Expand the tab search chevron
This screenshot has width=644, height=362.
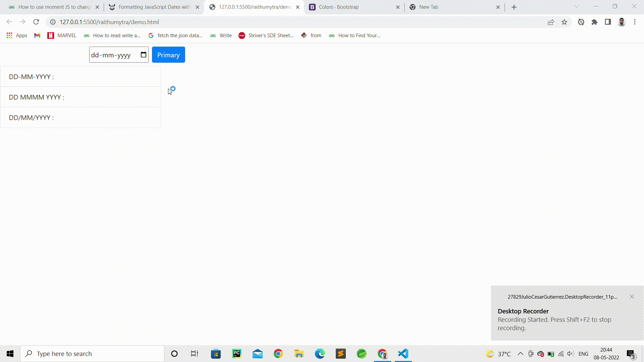tap(577, 6)
